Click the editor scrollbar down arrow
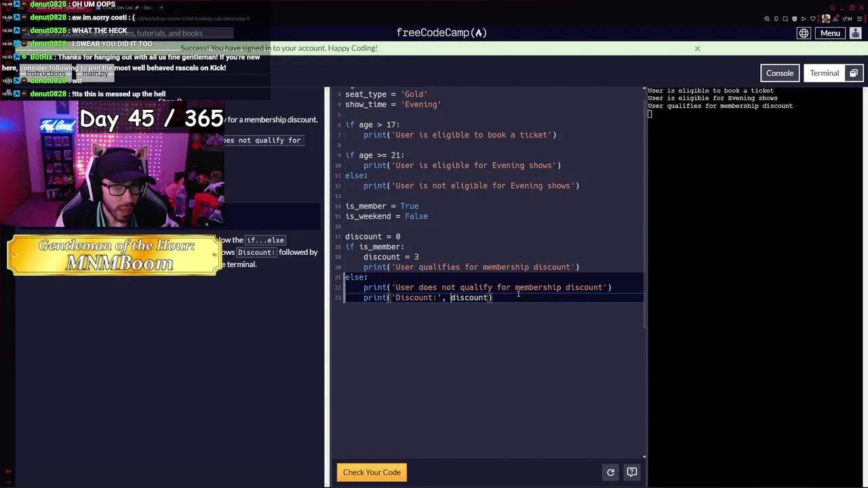The height and width of the screenshot is (488, 868). tap(644, 456)
